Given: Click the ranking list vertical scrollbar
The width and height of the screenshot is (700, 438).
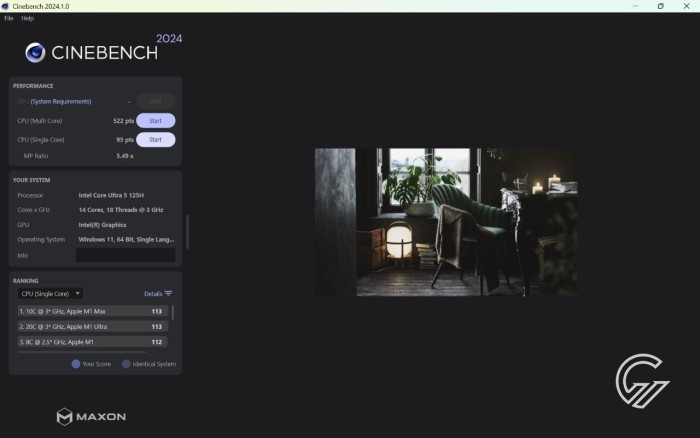Looking at the screenshot, I should click(173, 312).
